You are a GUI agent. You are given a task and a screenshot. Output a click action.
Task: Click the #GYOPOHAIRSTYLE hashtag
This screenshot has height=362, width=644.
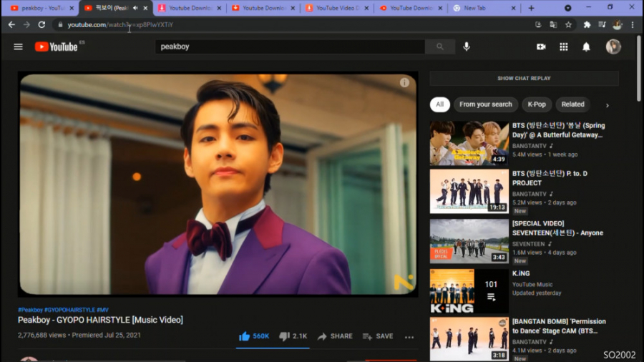69,310
